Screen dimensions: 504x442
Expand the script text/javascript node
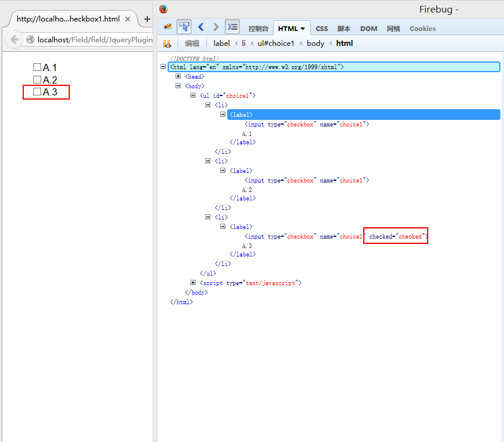tap(193, 283)
